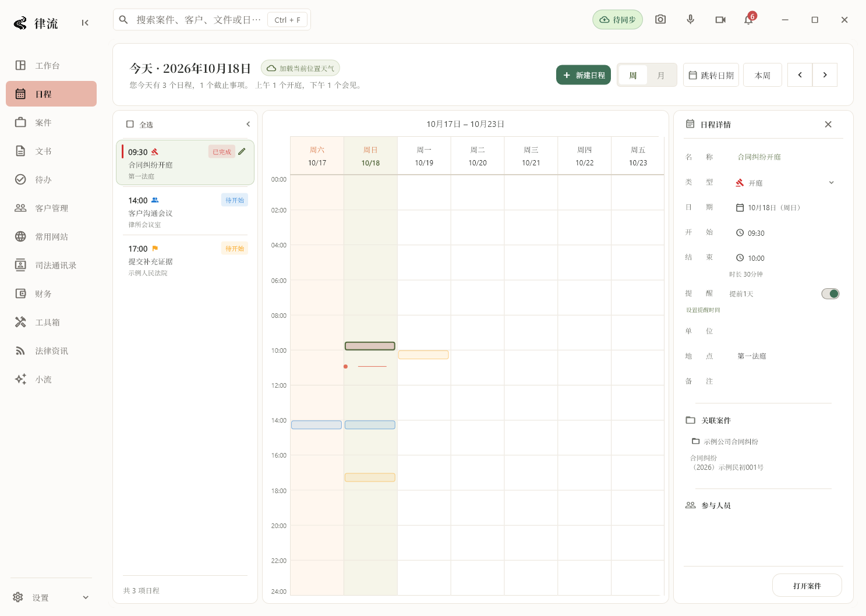Select the 17:00 提交补充证据 schedule card
Image resolution: width=866 pixels, height=616 pixels.
[185, 260]
